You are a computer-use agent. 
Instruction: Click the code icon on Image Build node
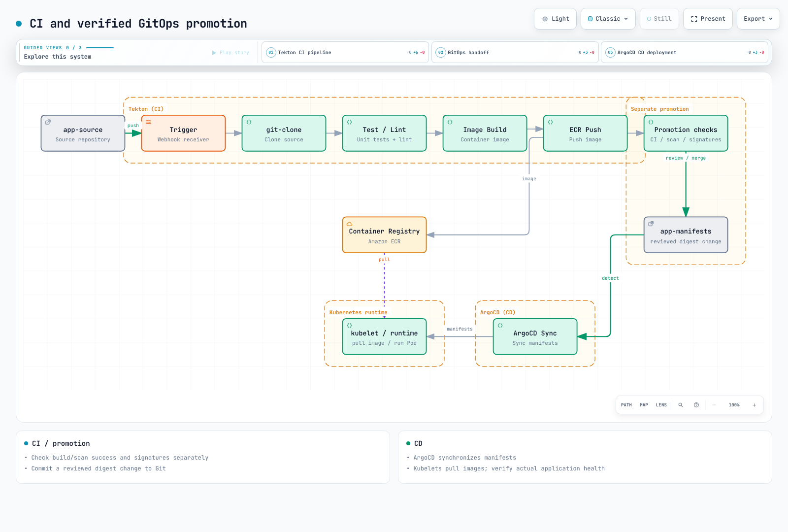450,122
